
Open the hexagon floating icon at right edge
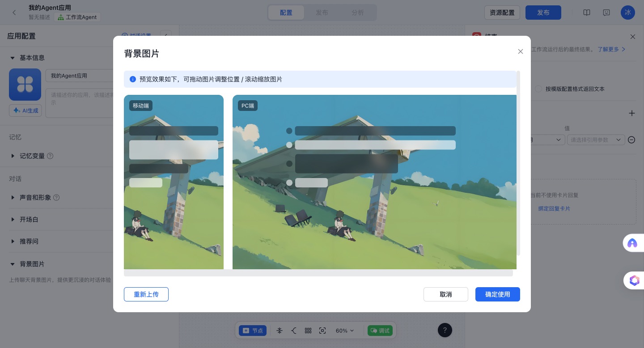634,280
